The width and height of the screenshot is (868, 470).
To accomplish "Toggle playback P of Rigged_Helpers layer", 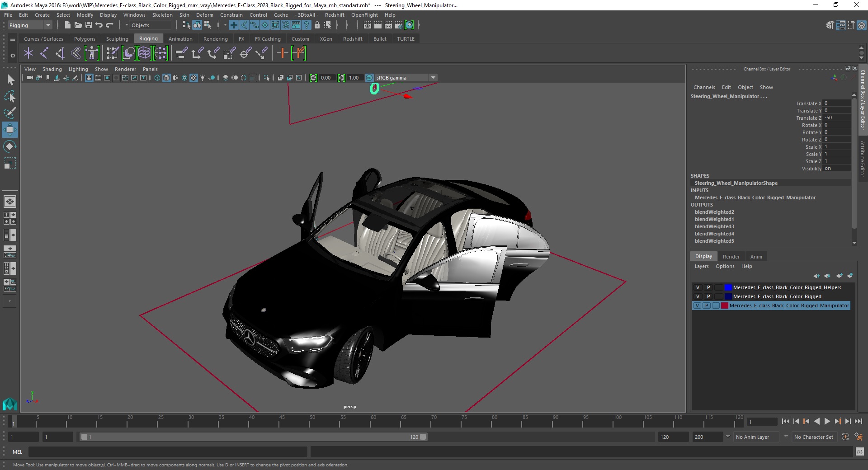I will 708,287.
